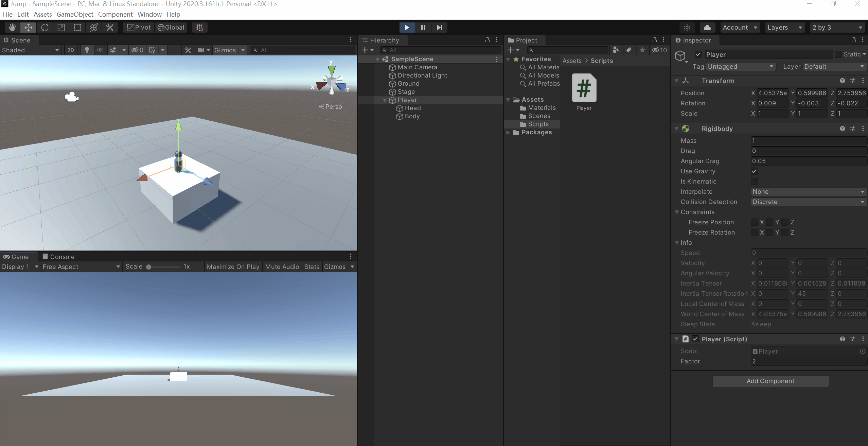This screenshot has width=868, height=446.
Task: Enable the Freeze Position X checkbox
Action: point(754,222)
